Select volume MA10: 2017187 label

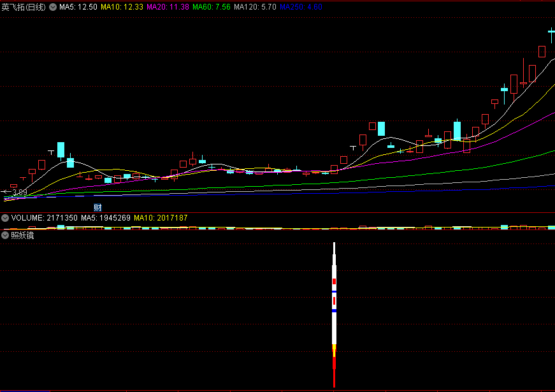(161, 218)
